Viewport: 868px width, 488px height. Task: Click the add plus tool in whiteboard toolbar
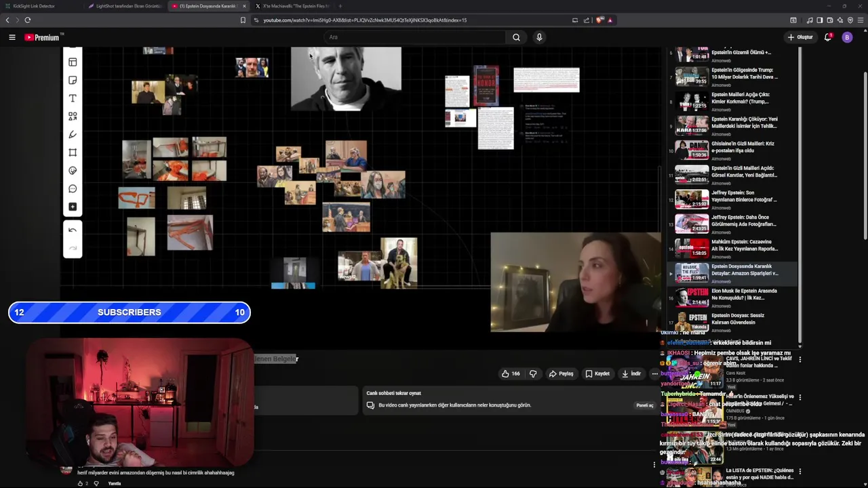pyautogui.click(x=73, y=207)
